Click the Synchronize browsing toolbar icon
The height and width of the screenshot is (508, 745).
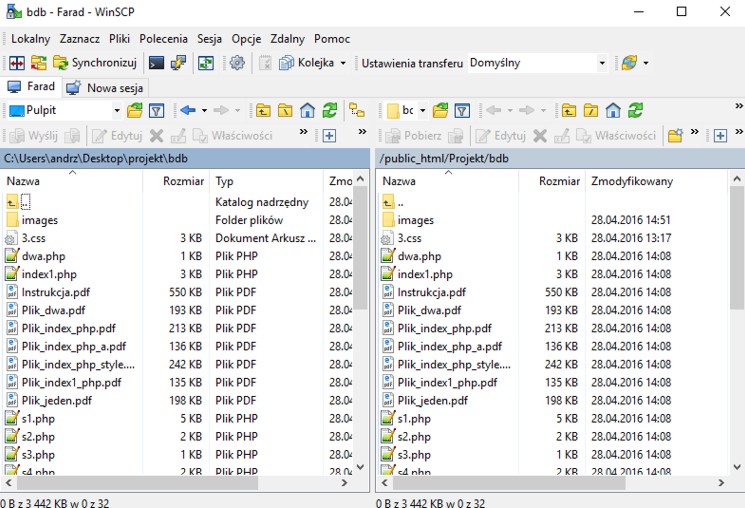pyautogui.click(x=39, y=63)
